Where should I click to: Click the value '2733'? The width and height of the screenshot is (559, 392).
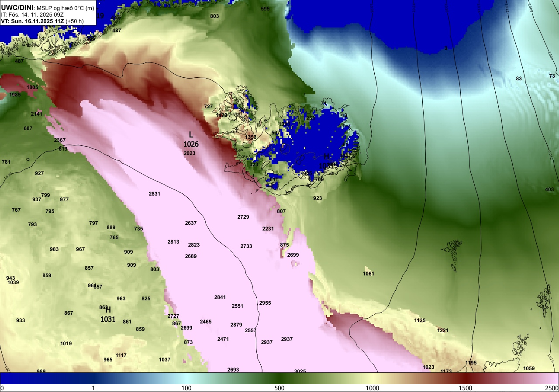click(x=246, y=246)
